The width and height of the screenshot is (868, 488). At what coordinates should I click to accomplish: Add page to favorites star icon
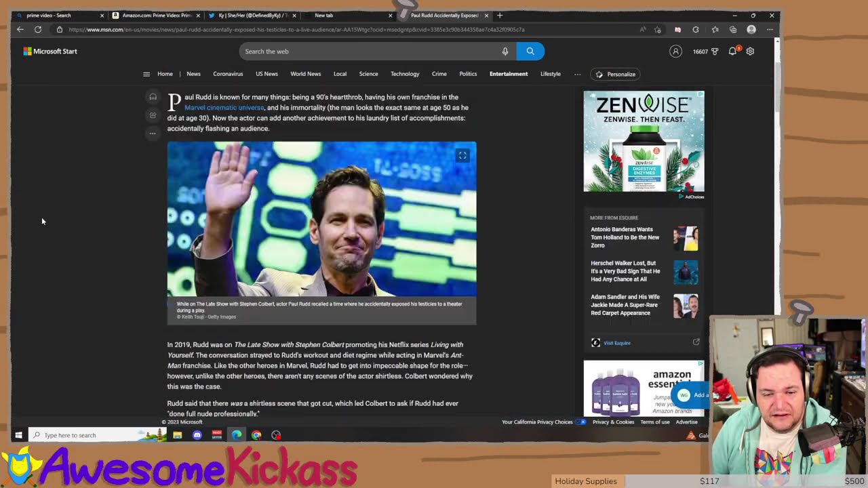click(658, 30)
